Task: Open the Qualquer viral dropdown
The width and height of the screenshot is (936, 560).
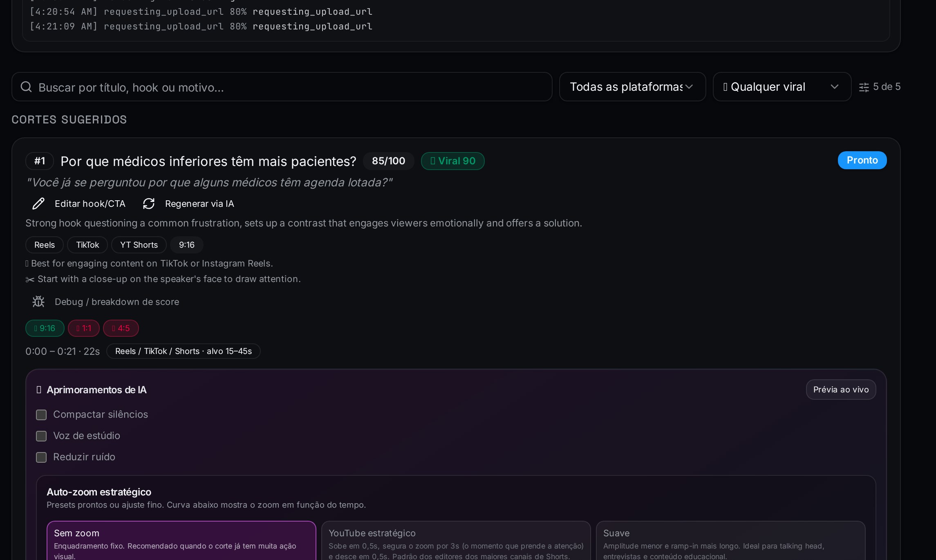Action: (x=782, y=87)
